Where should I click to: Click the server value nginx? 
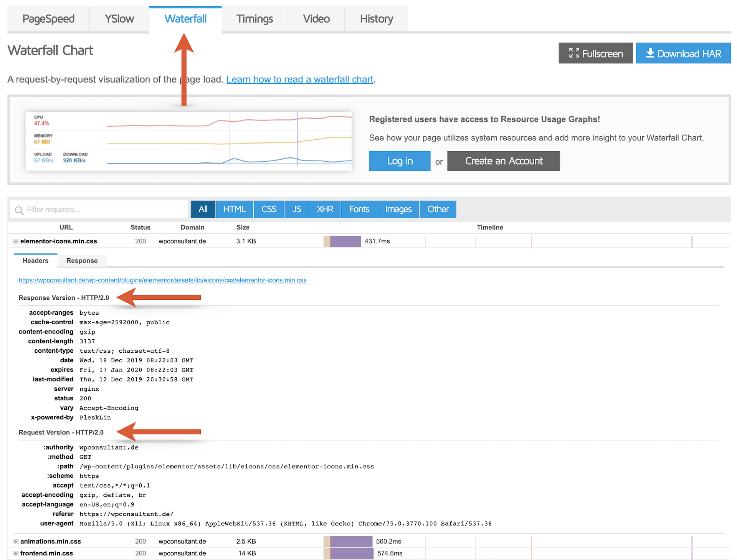[89, 389]
